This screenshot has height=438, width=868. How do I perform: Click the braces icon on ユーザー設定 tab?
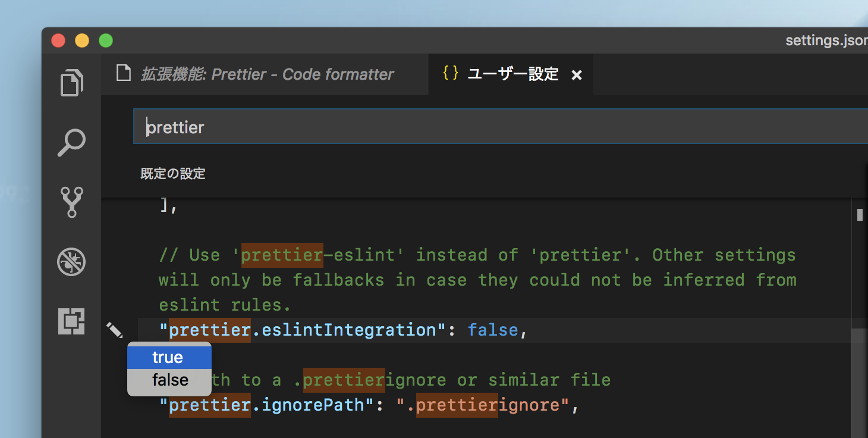point(451,73)
